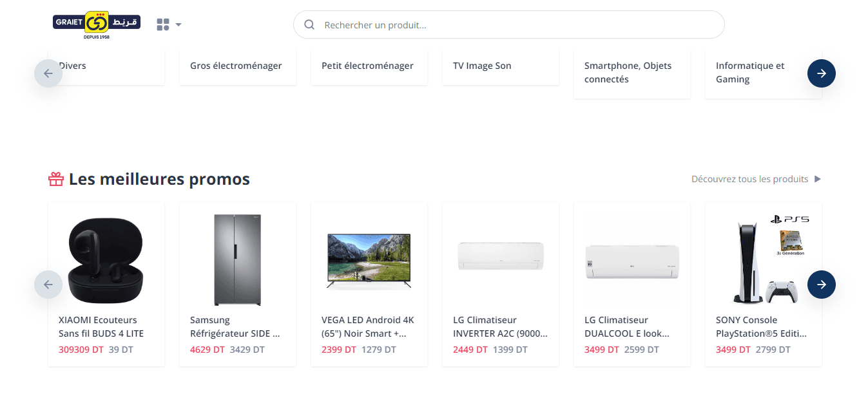
Task: Open 'LG Climatiseur INVERTER A2C' title
Action: click(x=501, y=326)
